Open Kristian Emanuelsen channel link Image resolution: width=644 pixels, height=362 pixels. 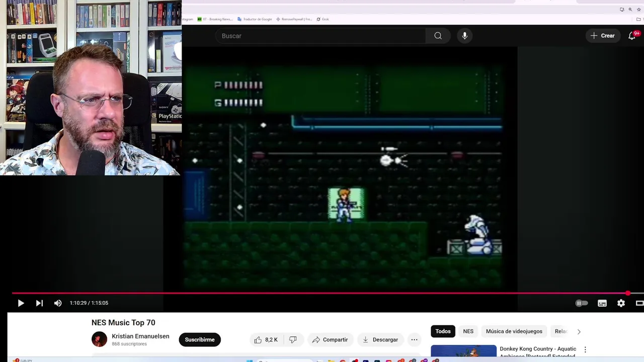click(140, 336)
